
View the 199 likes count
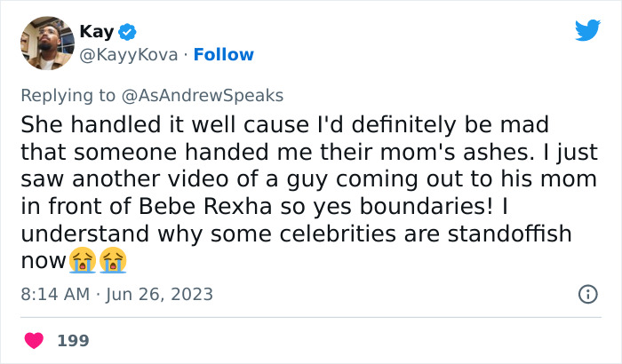73,340
